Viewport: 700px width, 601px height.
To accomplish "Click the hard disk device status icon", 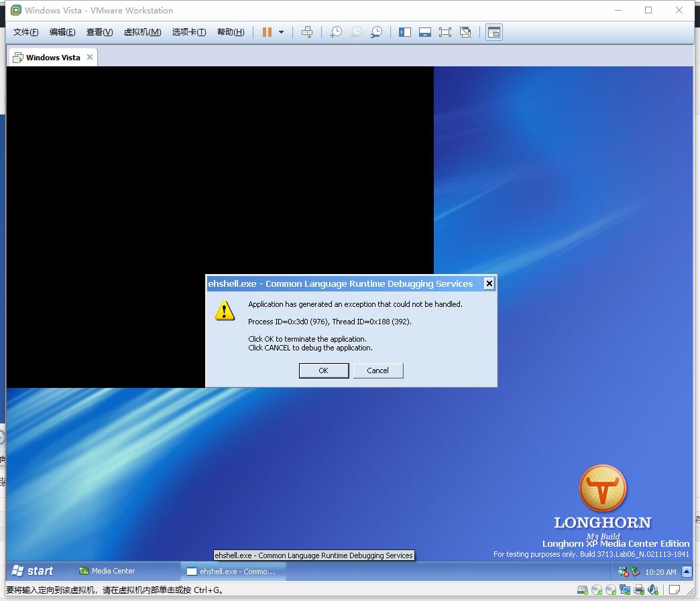I will pos(582,590).
